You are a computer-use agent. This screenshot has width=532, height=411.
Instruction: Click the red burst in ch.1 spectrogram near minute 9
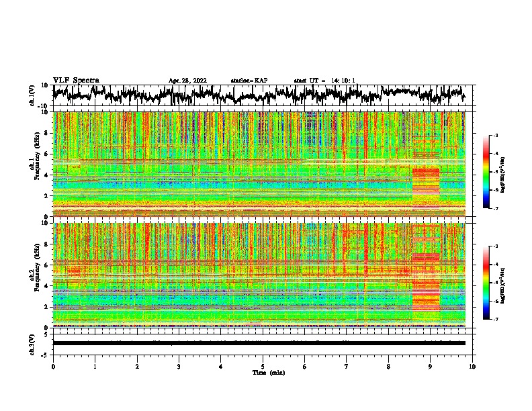[426, 181]
